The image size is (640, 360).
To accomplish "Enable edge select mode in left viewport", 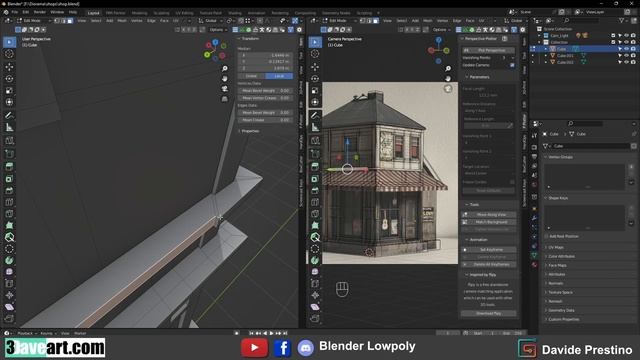I will [x=64, y=20].
